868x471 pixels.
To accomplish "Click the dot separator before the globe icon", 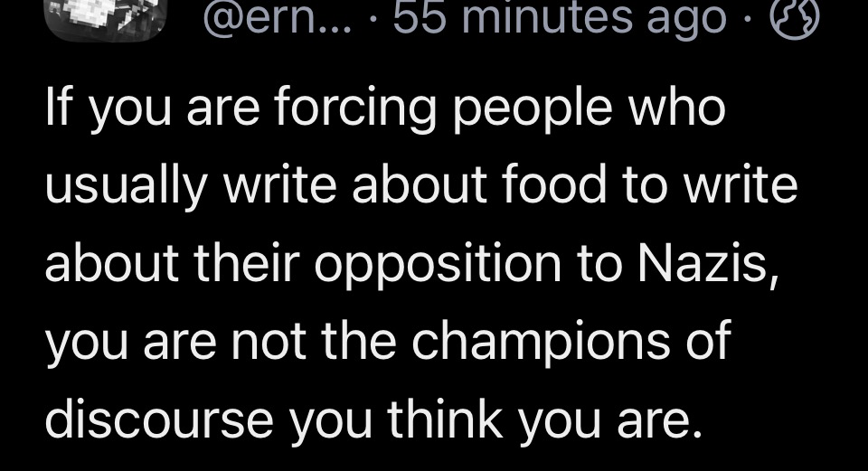I will pyautogui.click(x=749, y=21).
